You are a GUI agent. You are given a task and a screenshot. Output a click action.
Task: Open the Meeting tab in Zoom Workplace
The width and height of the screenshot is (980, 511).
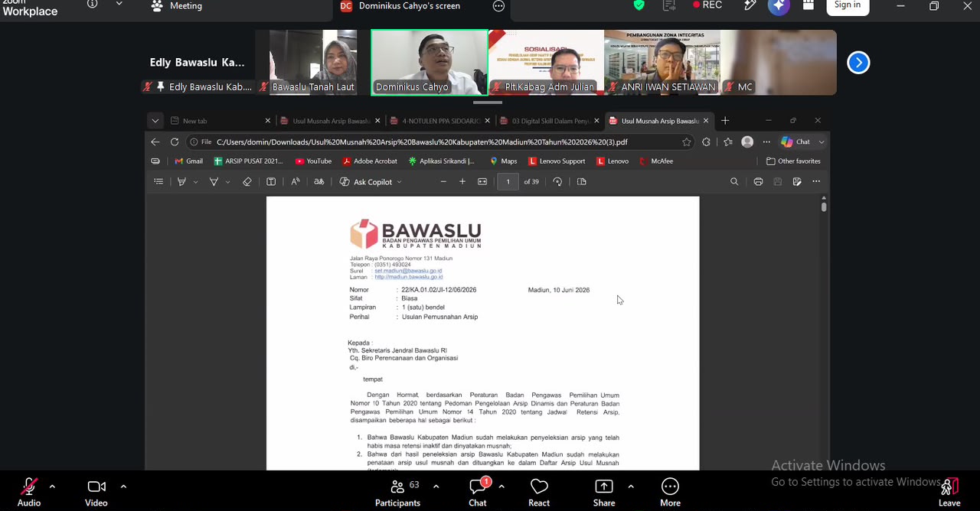pos(178,6)
